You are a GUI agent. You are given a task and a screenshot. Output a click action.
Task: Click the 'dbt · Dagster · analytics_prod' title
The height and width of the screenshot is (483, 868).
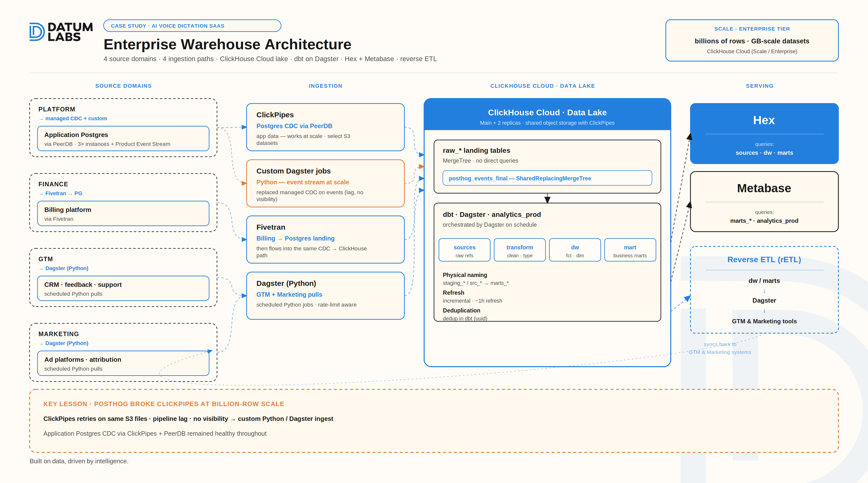coord(492,215)
